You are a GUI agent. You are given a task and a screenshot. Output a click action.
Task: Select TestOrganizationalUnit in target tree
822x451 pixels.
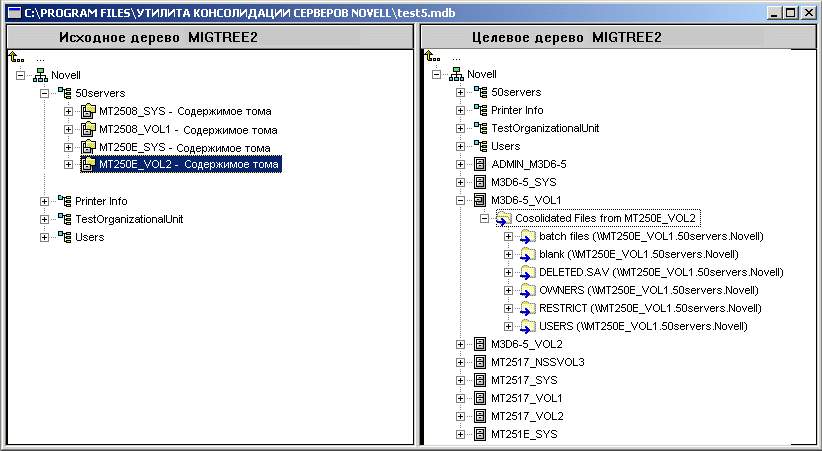545,128
